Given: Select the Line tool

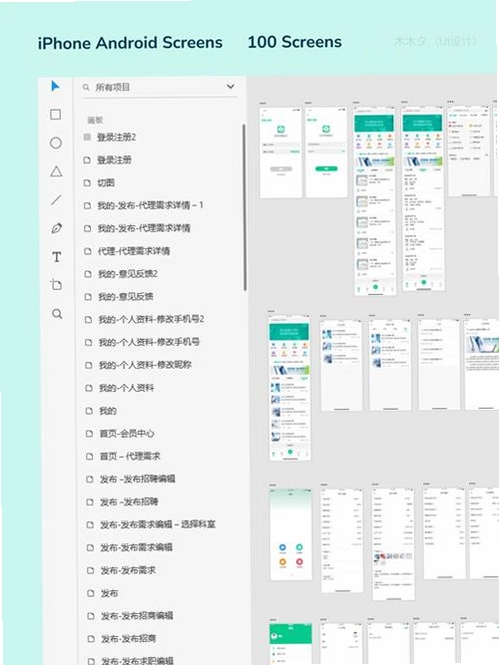Looking at the screenshot, I should coord(56,200).
